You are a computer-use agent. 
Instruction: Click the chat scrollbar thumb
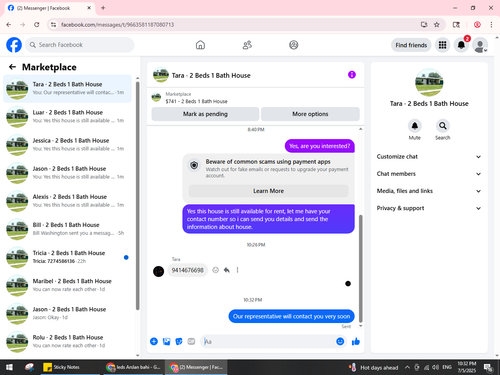coord(360,268)
